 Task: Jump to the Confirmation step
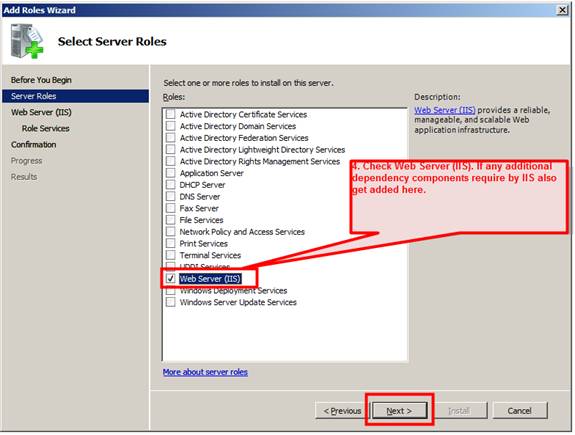point(33,145)
